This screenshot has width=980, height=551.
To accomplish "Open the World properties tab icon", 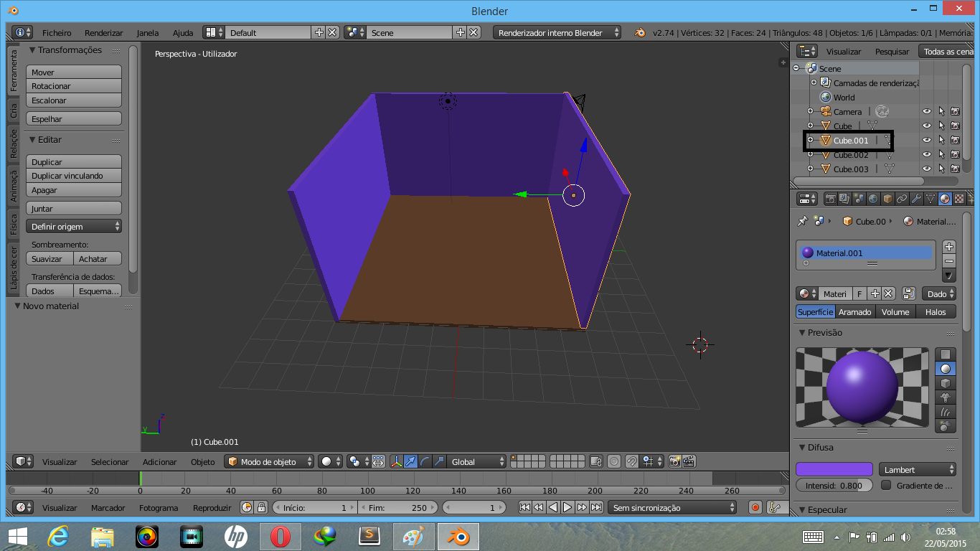I will [873, 199].
